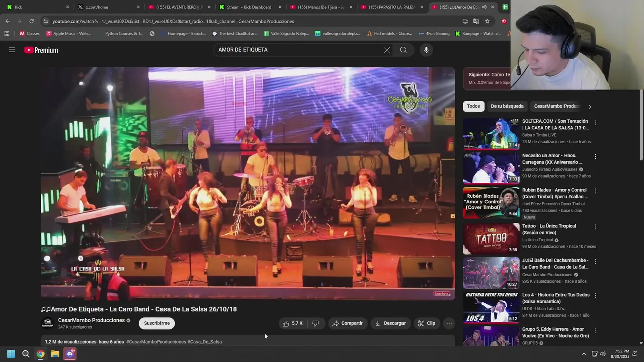This screenshot has height=362, width=644.
Task: Open SOLTERA.COM / Son Tentación video thumbnail
Action: [491, 134]
